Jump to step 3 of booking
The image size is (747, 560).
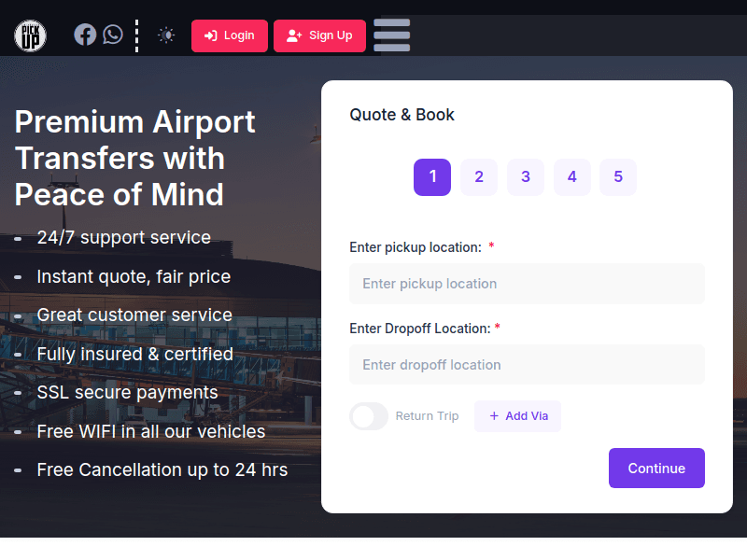click(x=526, y=177)
